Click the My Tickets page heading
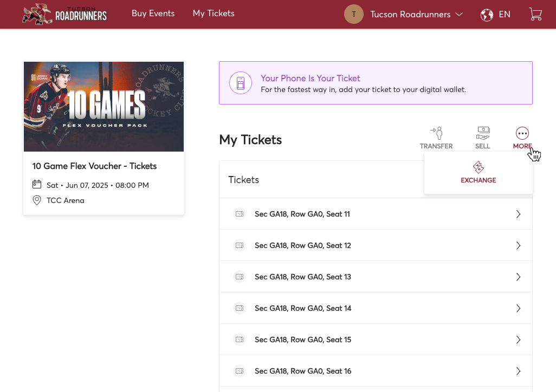The image size is (556, 392). (x=250, y=140)
